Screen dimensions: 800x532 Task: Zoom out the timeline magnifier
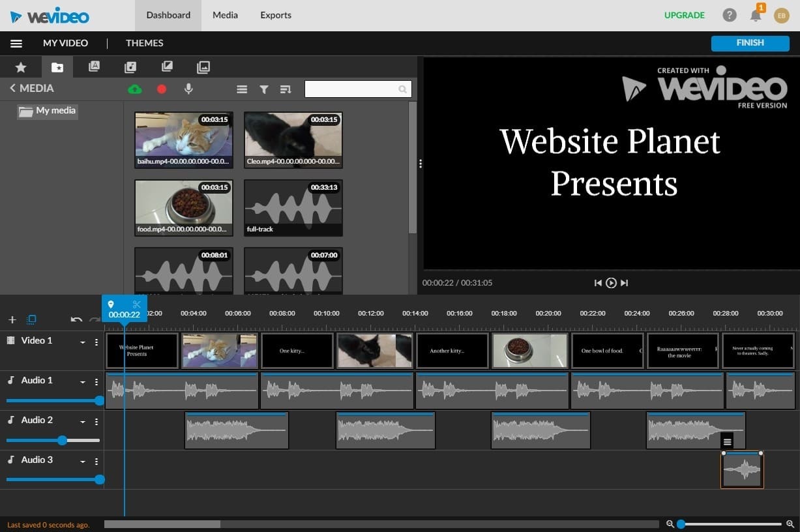click(670, 524)
